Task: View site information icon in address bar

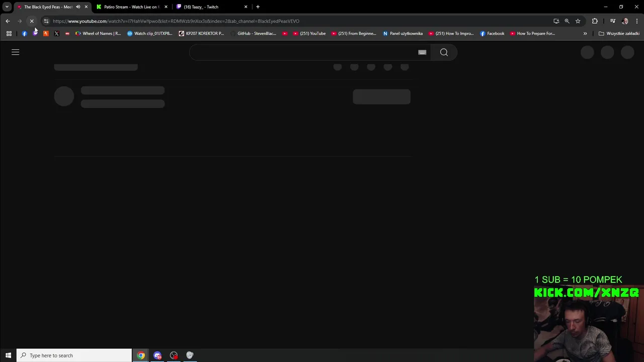Action: (x=46, y=21)
